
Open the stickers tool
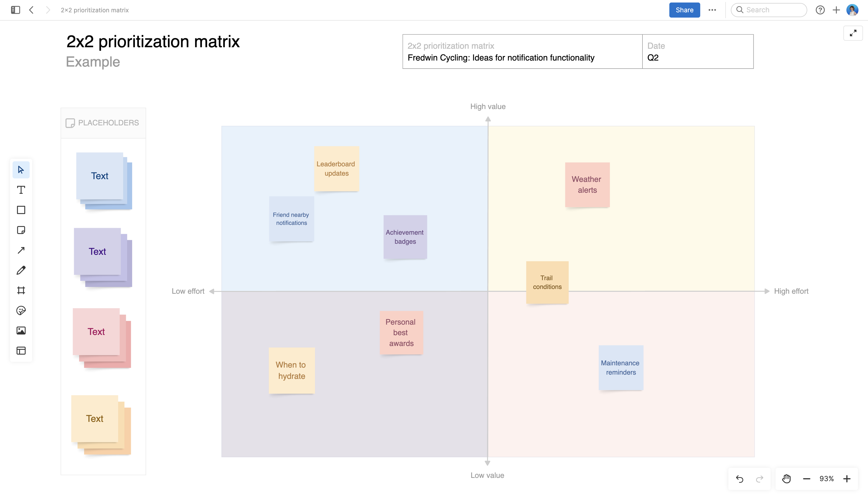pos(21,311)
